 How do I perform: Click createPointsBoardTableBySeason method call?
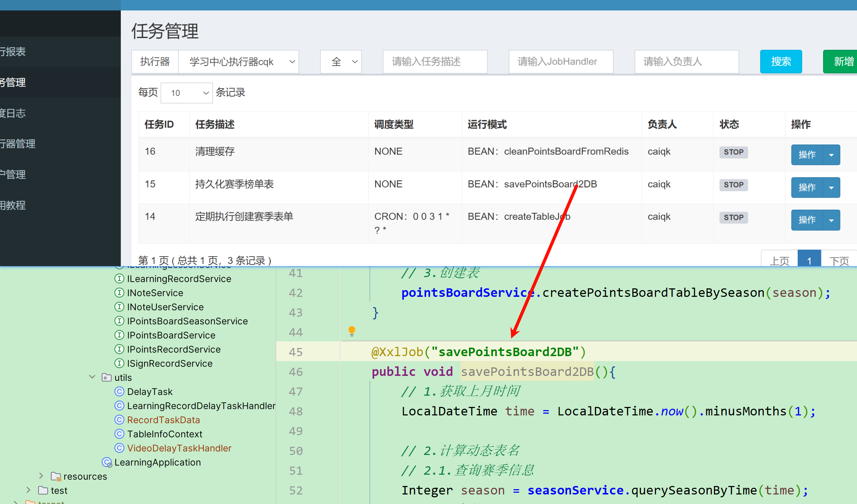click(654, 293)
